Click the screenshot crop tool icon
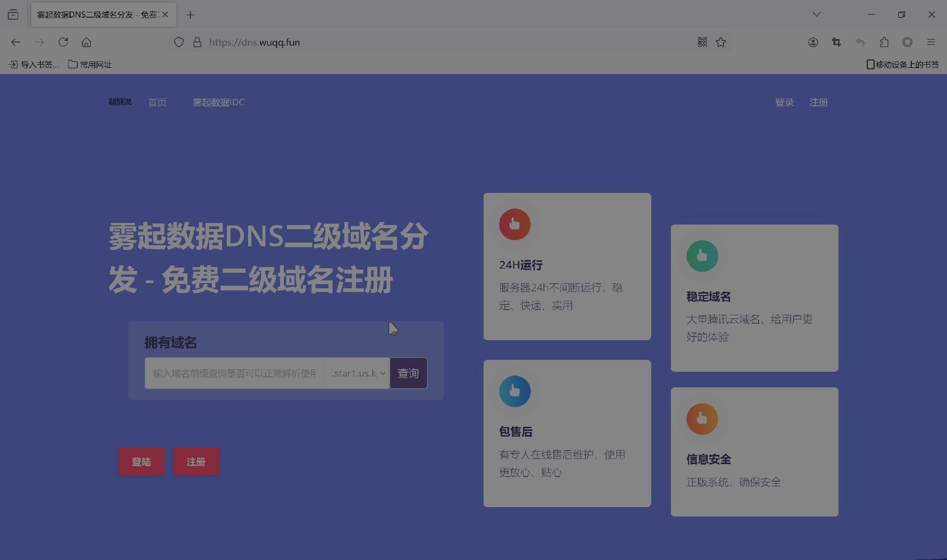Screen dimensions: 947x560 pos(836,42)
